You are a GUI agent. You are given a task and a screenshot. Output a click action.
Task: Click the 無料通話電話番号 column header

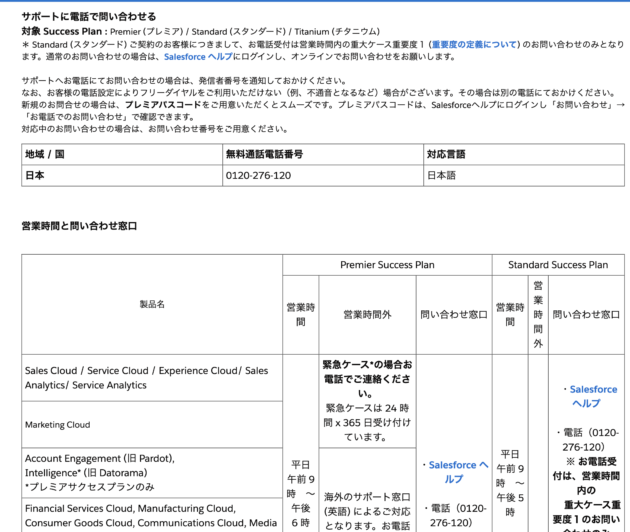point(323,154)
